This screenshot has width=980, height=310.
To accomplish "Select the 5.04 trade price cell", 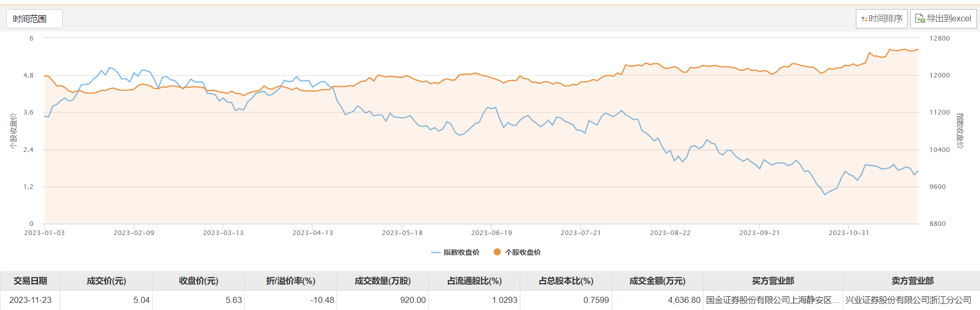I will pyautogui.click(x=106, y=300).
